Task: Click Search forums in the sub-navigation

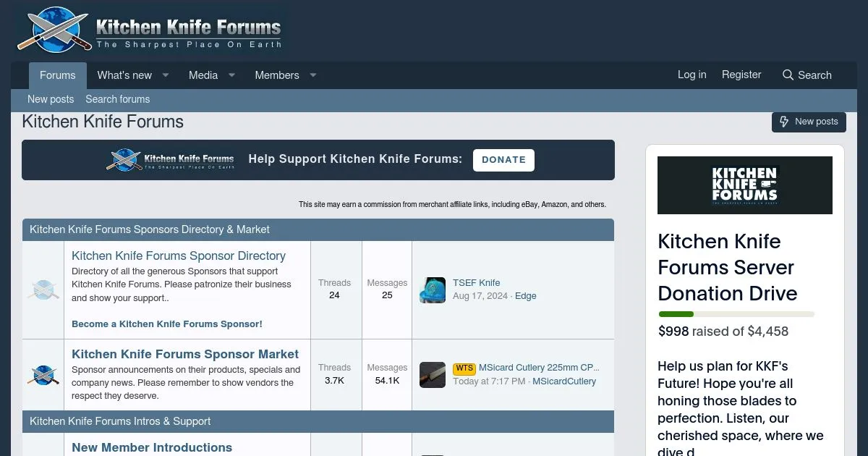Action: tap(118, 99)
